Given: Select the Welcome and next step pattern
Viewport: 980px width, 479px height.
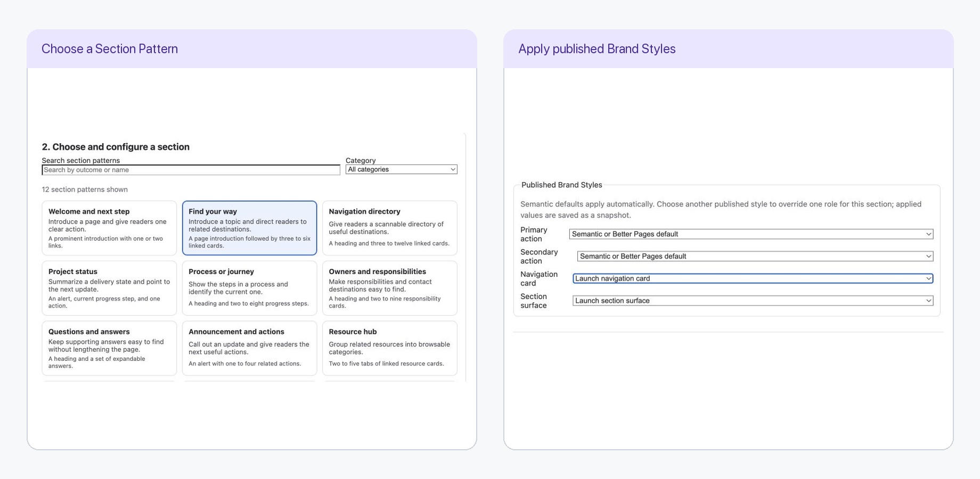Looking at the screenshot, I should tap(109, 228).
